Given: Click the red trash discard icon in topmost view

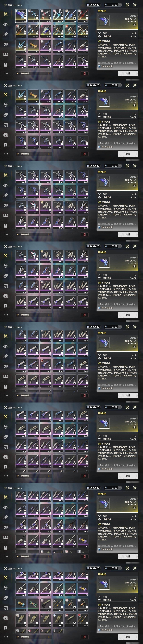Looking at the screenshot, I should click(x=84, y=73).
